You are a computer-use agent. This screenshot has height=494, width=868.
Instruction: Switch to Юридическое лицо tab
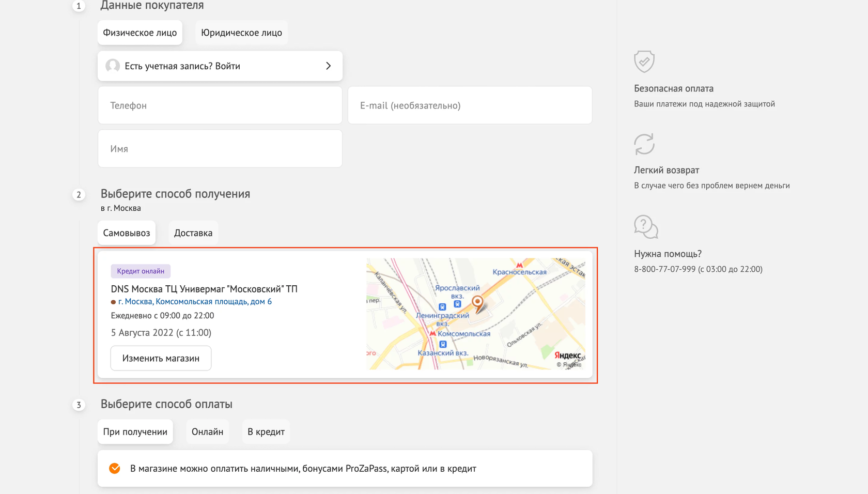(241, 33)
